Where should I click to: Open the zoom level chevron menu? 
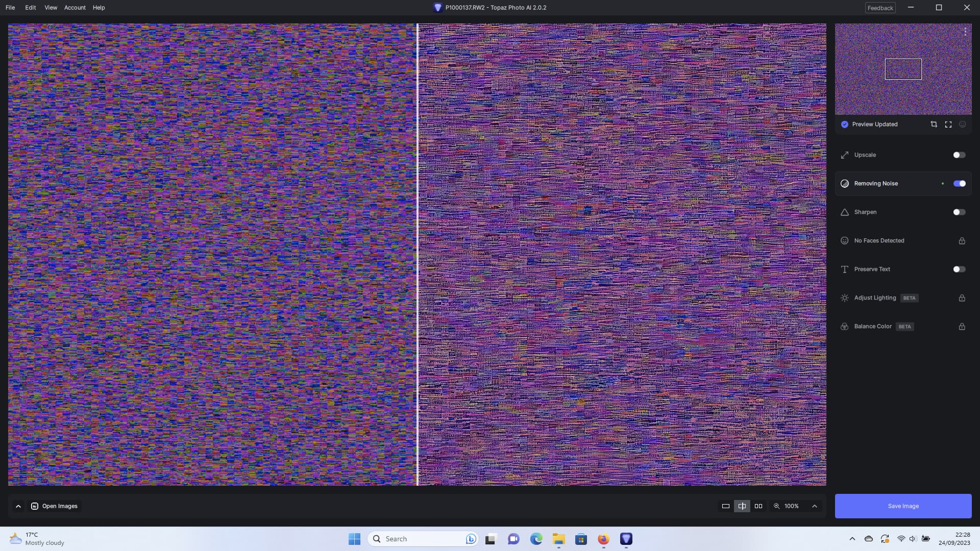pos(815,506)
